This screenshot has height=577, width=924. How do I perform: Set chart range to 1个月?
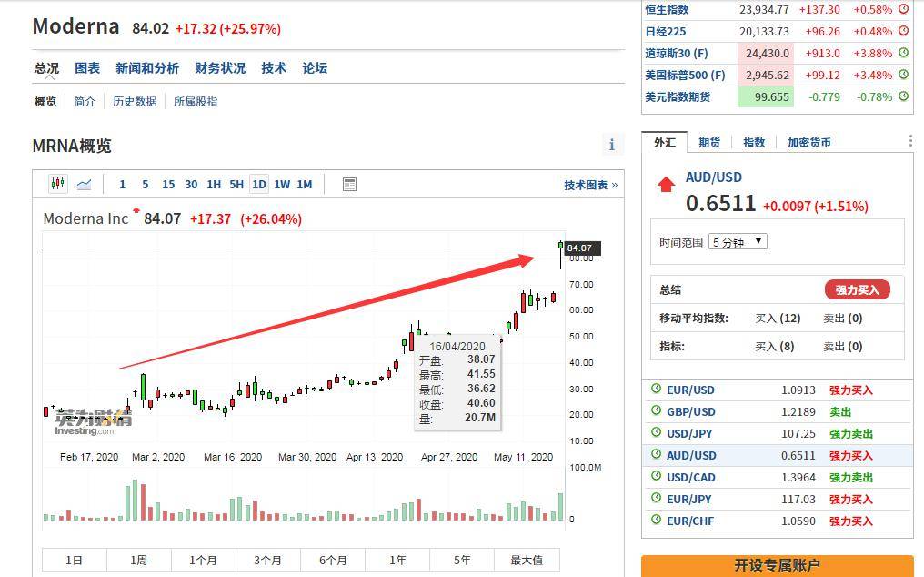204,560
